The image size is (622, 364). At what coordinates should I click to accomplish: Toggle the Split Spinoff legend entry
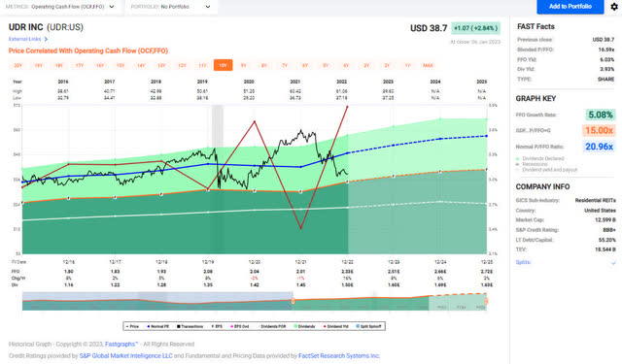[368, 326]
